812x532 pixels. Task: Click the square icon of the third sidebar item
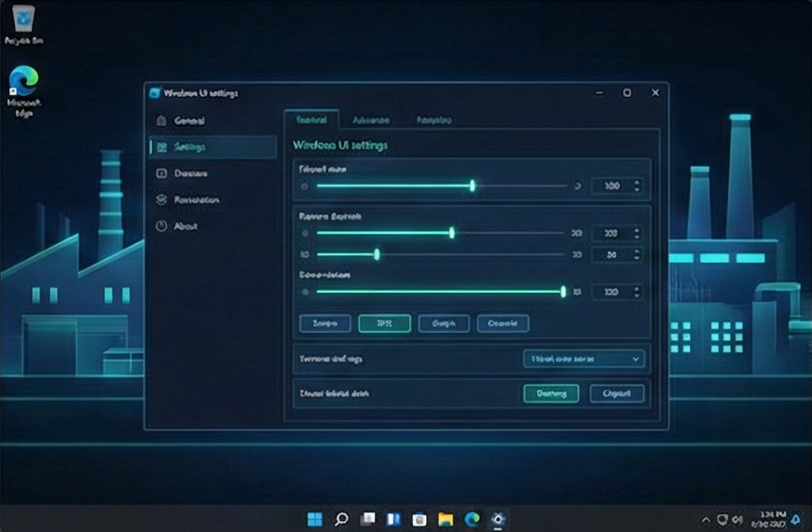161,173
